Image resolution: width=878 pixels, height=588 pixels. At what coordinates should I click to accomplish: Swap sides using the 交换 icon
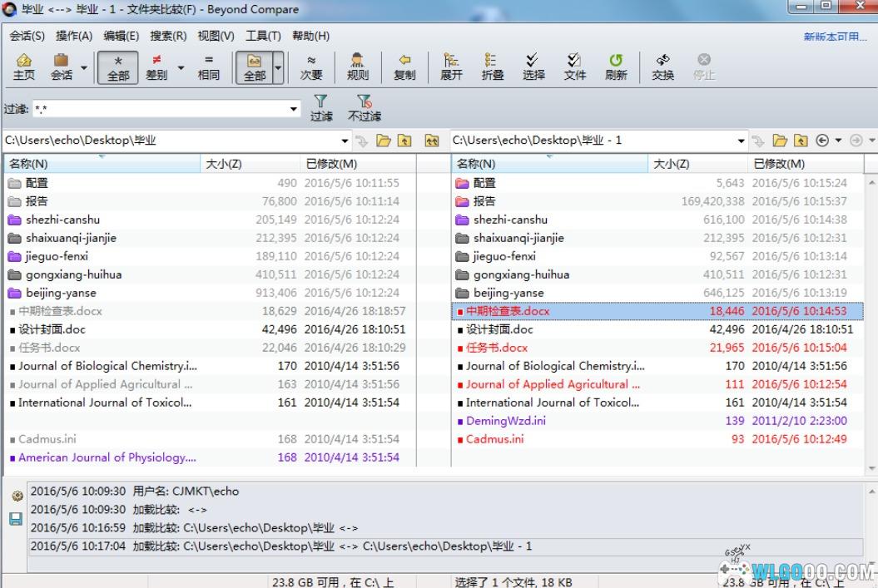tap(662, 67)
